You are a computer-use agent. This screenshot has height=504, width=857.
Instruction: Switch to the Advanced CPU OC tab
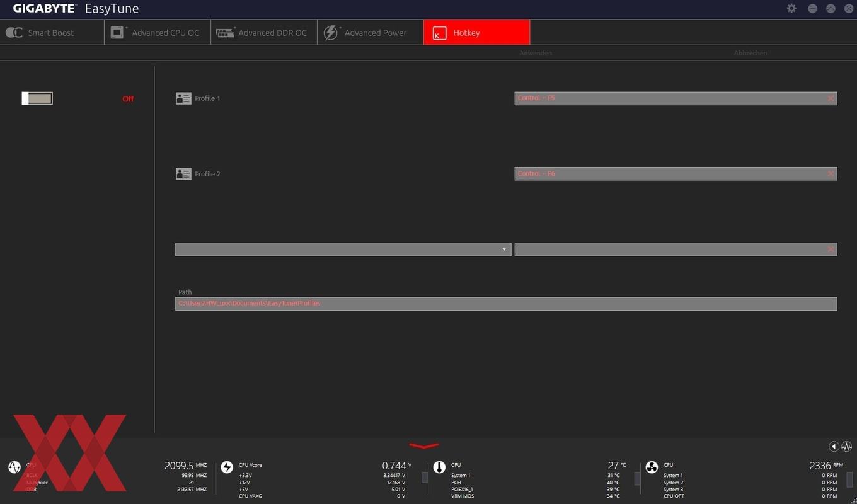tap(158, 33)
